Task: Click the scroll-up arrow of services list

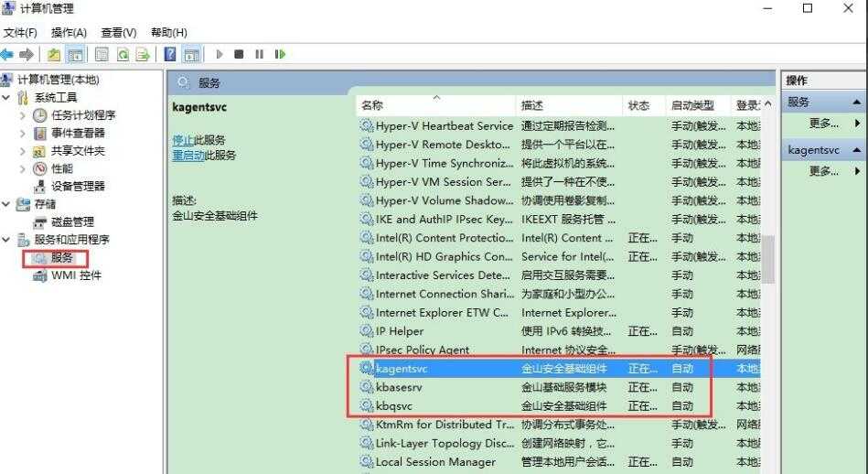Action: tap(767, 103)
